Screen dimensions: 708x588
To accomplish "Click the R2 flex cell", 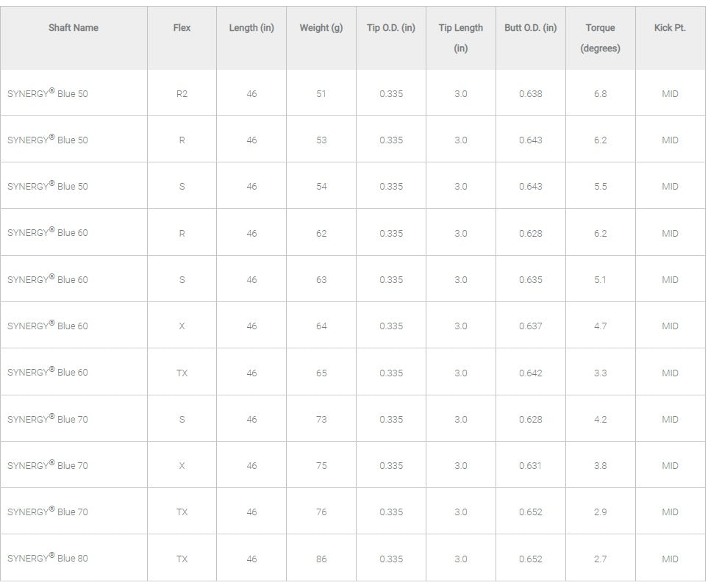I will click(x=182, y=94).
